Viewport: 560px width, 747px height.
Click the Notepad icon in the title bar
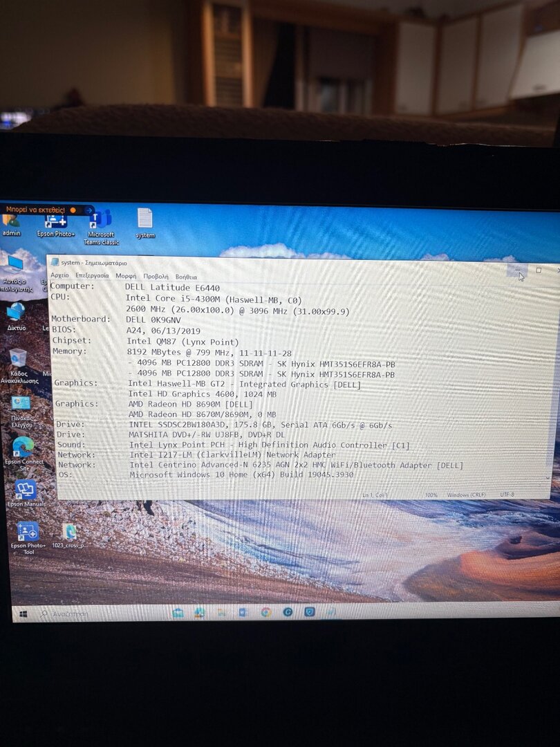point(55,262)
